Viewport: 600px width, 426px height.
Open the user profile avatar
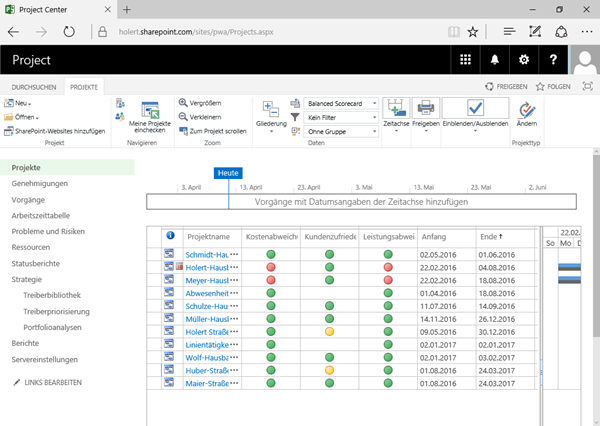coord(585,60)
